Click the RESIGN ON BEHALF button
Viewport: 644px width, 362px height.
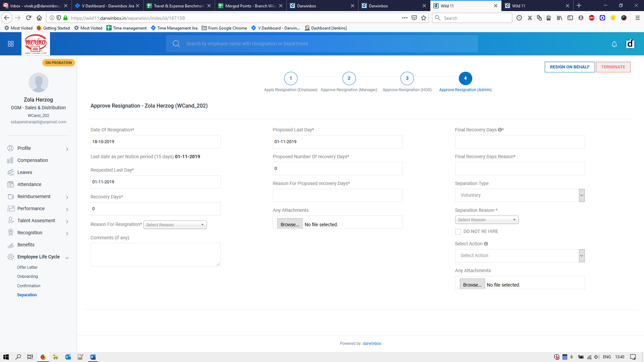point(570,67)
